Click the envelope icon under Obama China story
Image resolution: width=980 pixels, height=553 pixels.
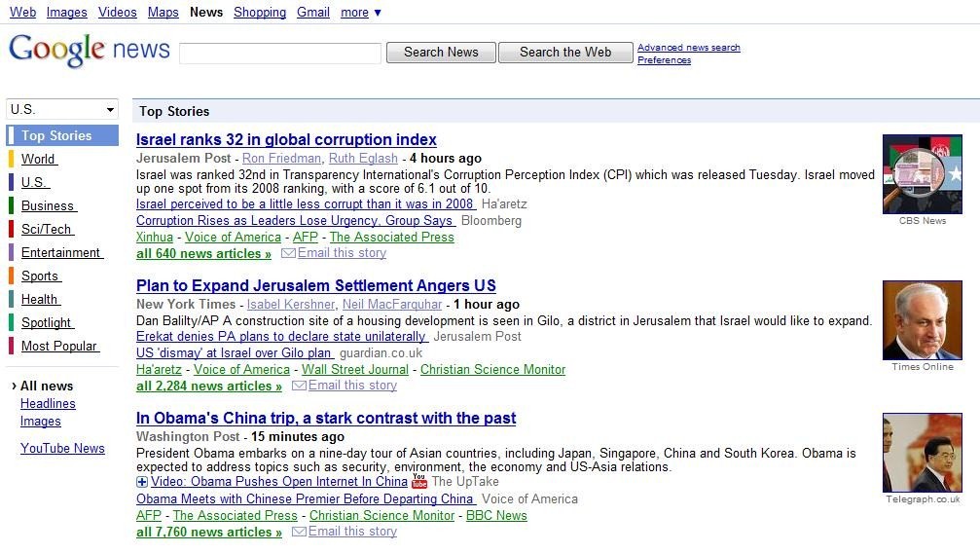point(299,532)
